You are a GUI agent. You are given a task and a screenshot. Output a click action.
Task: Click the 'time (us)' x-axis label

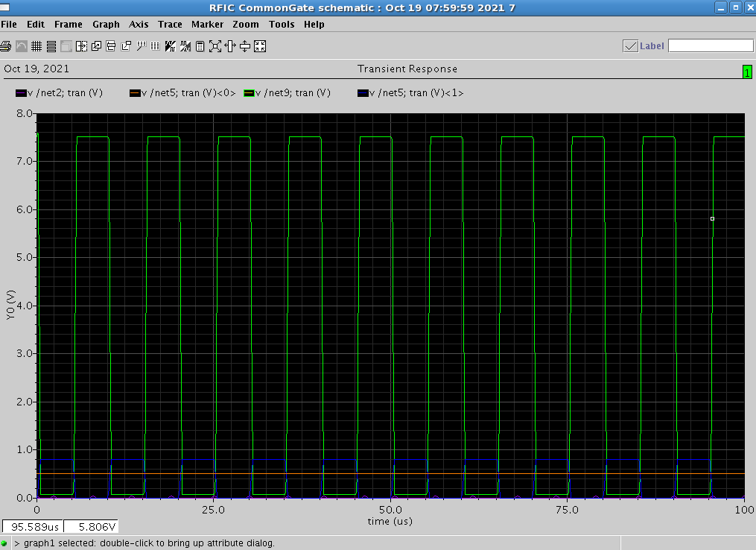(x=390, y=522)
